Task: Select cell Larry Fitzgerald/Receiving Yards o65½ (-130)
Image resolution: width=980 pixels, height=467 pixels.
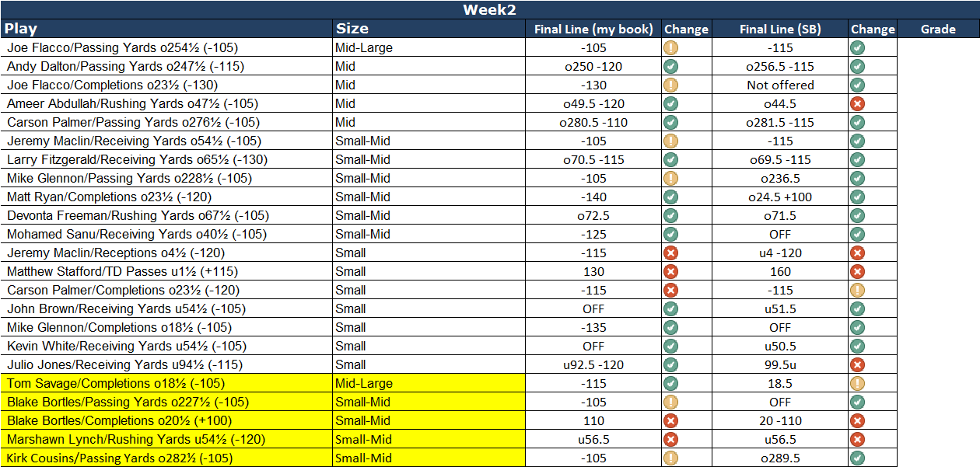Action: pyautogui.click(x=166, y=159)
